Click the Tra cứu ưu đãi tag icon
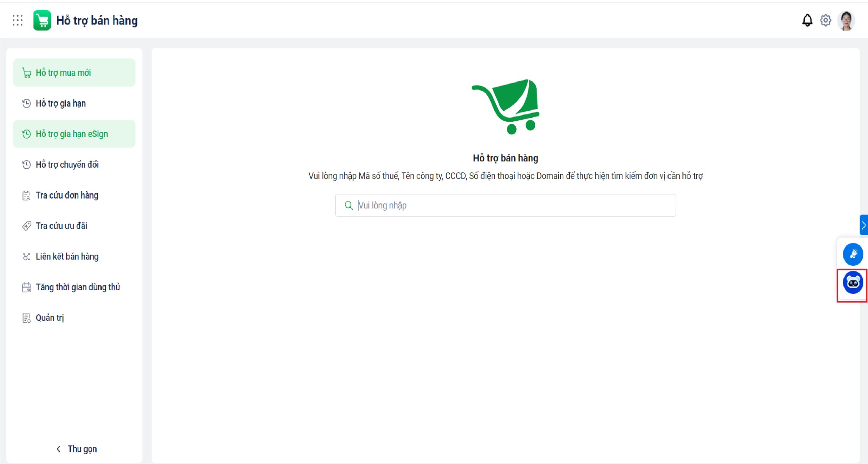 point(26,226)
